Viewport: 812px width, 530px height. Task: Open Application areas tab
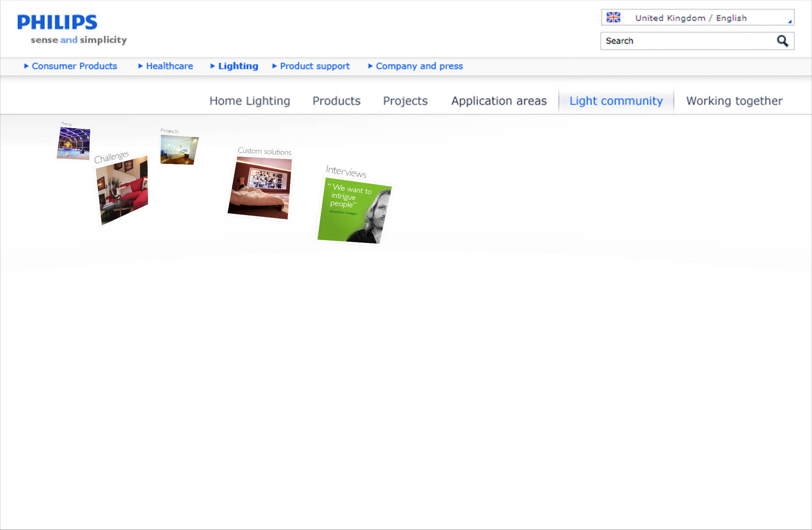click(x=499, y=101)
